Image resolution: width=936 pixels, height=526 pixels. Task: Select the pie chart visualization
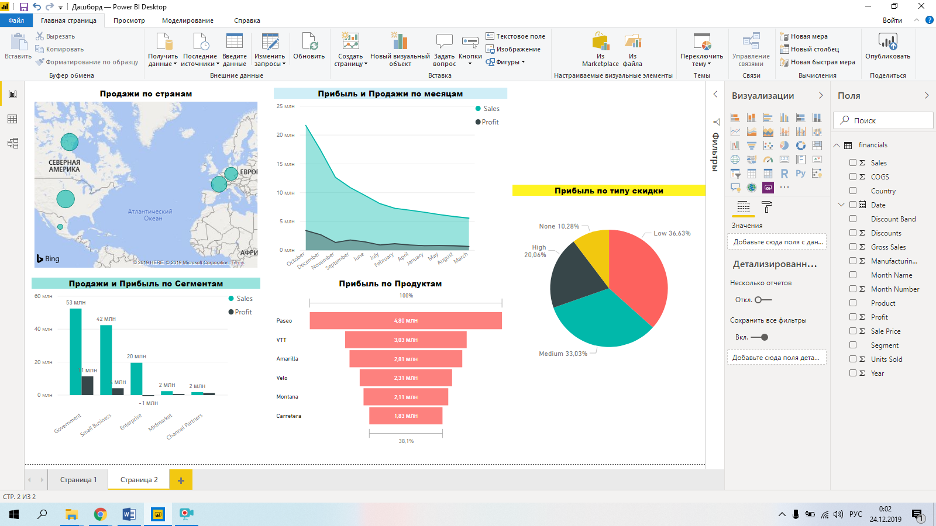(x=784, y=145)
